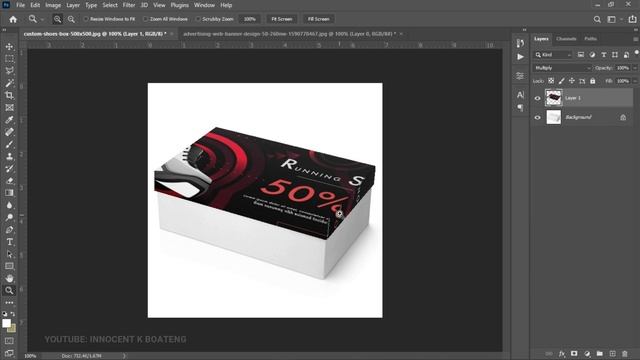Toggle Zoom All Windows checkbox
Screen dimensions: 640x360
pyautogui.click(x=145, y=19)
